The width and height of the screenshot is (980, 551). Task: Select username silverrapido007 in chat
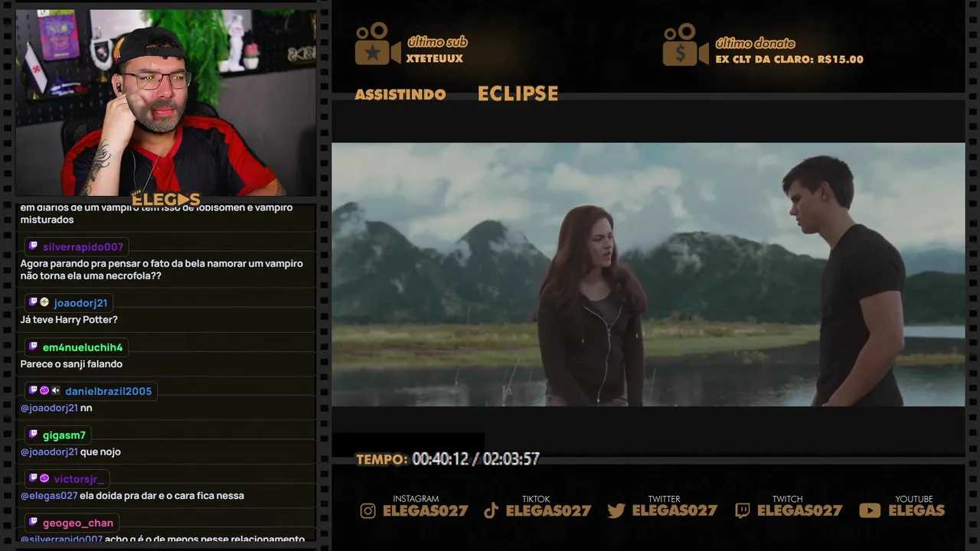pos(83,247)
